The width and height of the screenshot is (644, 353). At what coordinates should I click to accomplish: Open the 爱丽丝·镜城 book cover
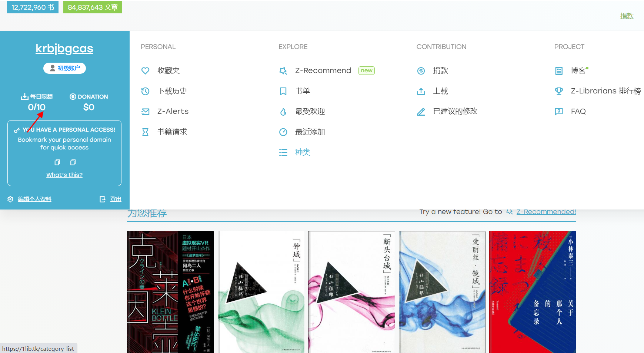(x=442, y=292)
